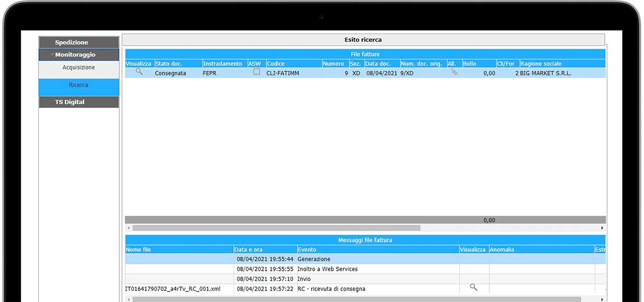Select the BIG MARKET S.R.L. cell
The width and height of the screenshot is (644, 302).
pyautogui.click(x=546, y=73)
